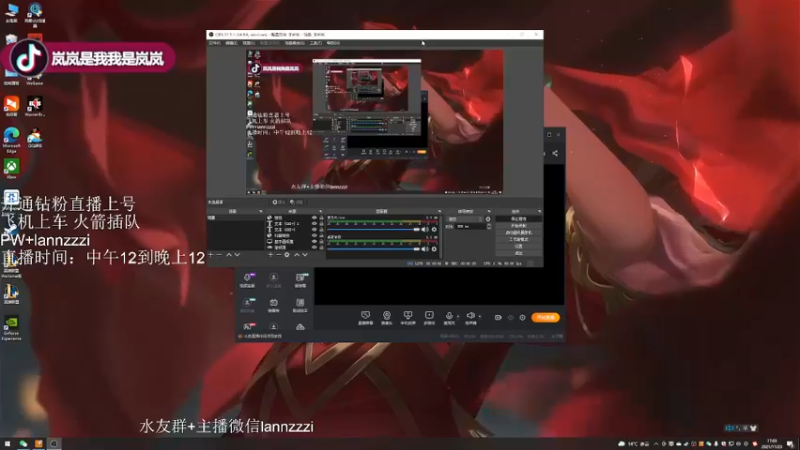Mute the first audio mixer channel

425,230
